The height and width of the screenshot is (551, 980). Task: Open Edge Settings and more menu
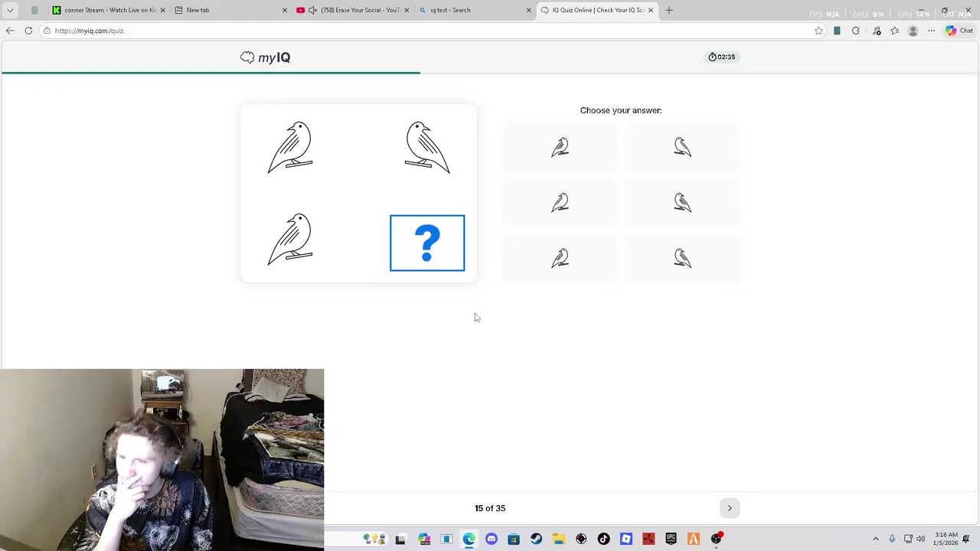click(931, 31)
